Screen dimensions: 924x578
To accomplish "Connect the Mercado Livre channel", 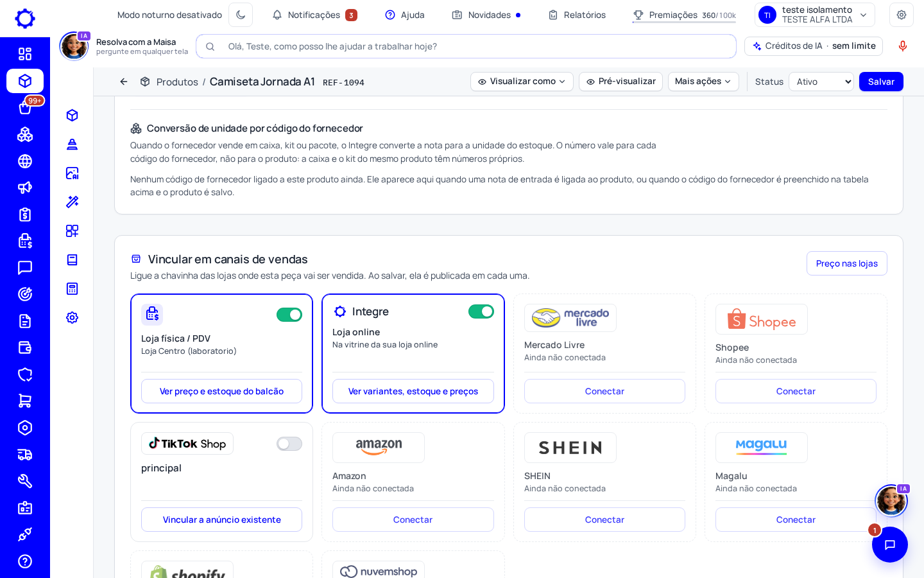I will (604, 391).
